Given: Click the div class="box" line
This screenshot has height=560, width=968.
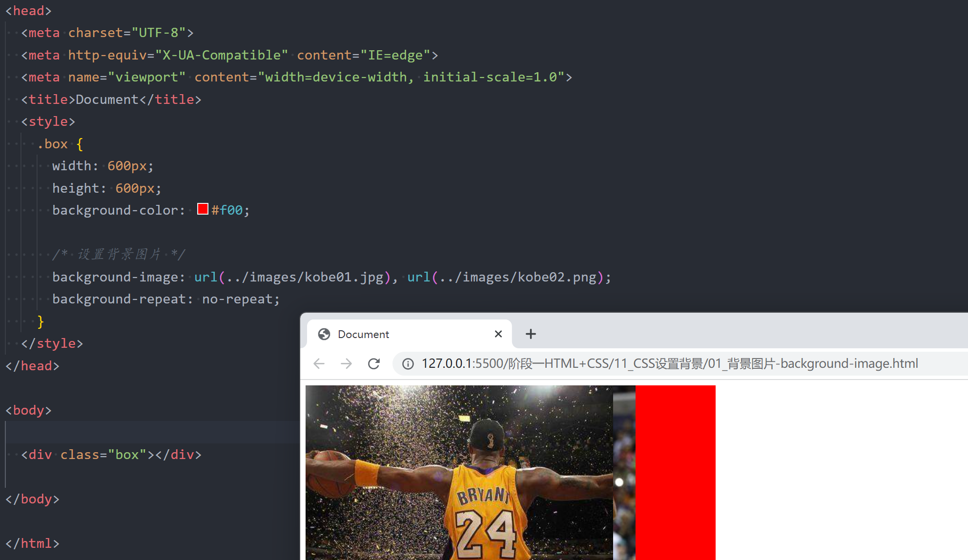Looking at the screenshot, I should click(111, 455).
